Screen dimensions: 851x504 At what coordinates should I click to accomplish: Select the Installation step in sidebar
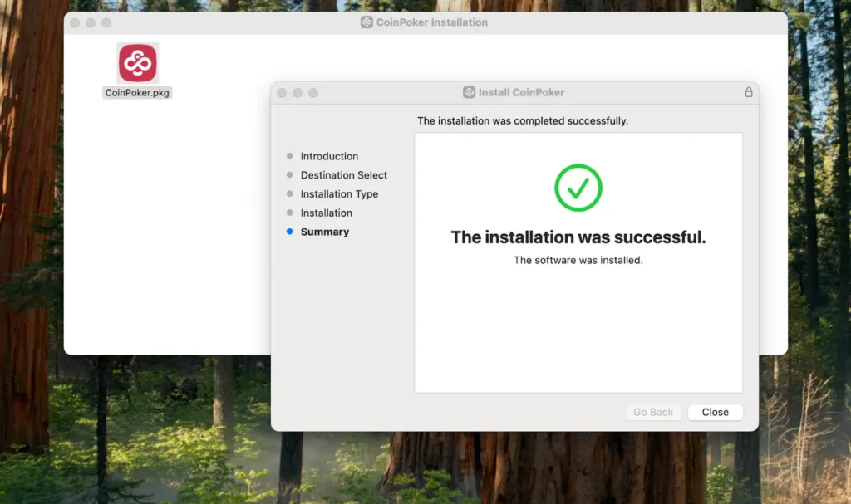coord(326,213)
